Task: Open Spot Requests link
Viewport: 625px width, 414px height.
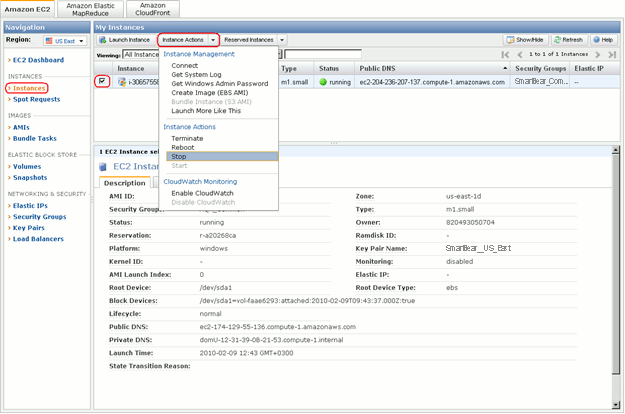Action: point(37,99)
